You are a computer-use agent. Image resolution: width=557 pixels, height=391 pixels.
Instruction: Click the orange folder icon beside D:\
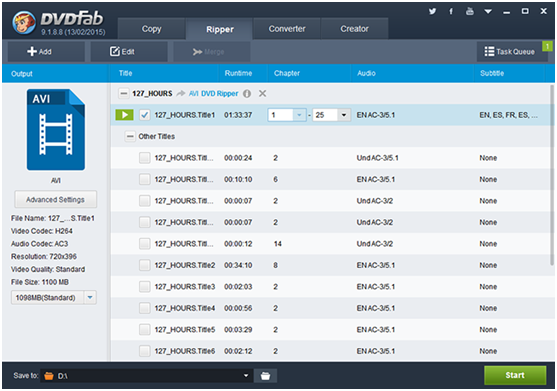(x=49, y=376)
